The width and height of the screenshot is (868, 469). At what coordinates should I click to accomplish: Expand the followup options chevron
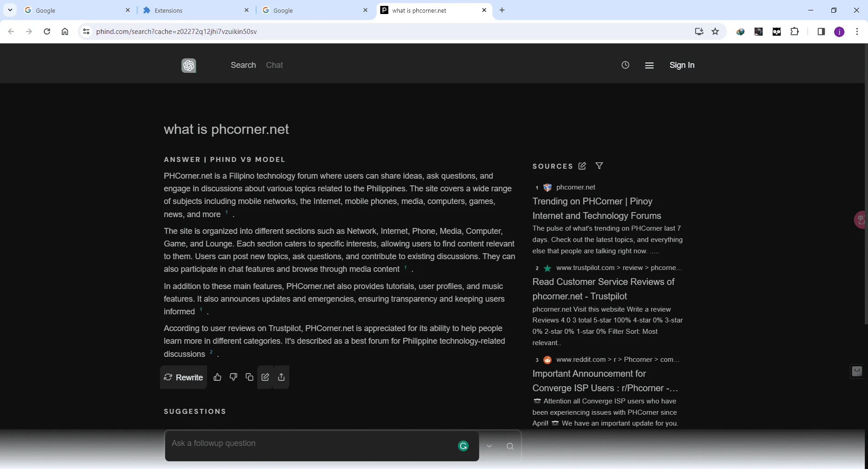point(489,446)
